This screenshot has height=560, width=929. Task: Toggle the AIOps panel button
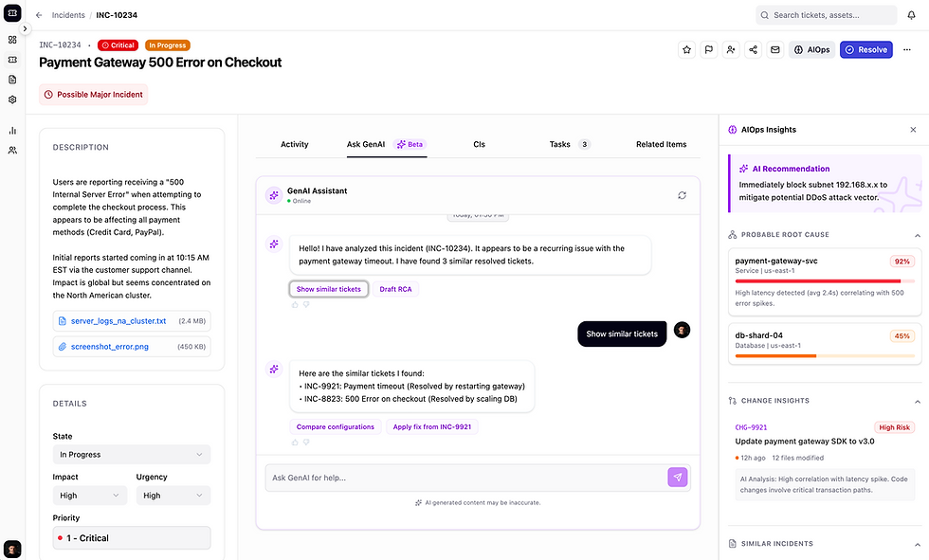coord(811,49)
